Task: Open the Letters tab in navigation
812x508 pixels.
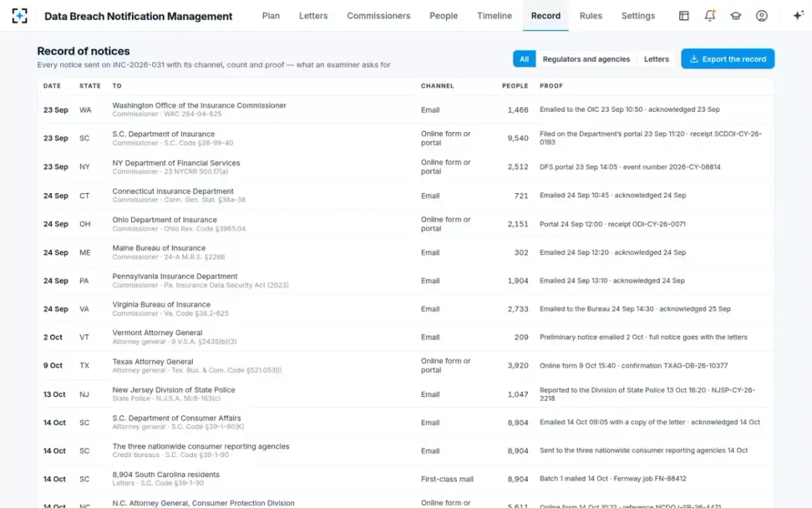Action: (313, 16)
